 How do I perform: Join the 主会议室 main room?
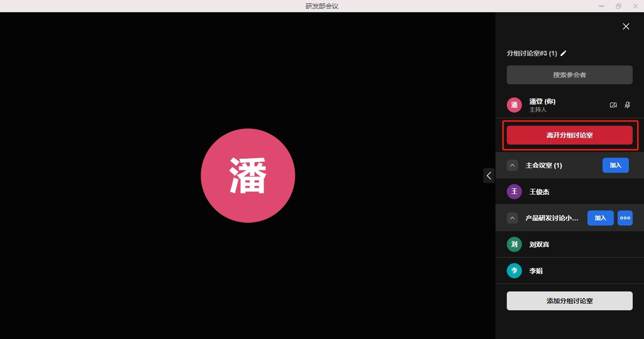(x=615, y=165)
